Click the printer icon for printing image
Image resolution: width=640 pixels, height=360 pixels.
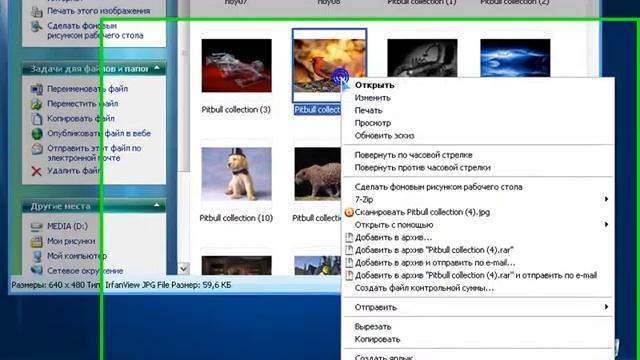point(37,11)
